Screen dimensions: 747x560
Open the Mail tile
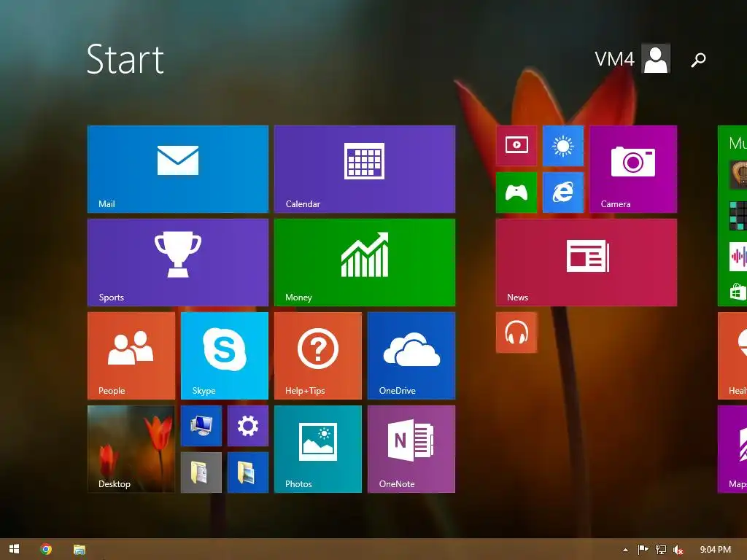178,169
